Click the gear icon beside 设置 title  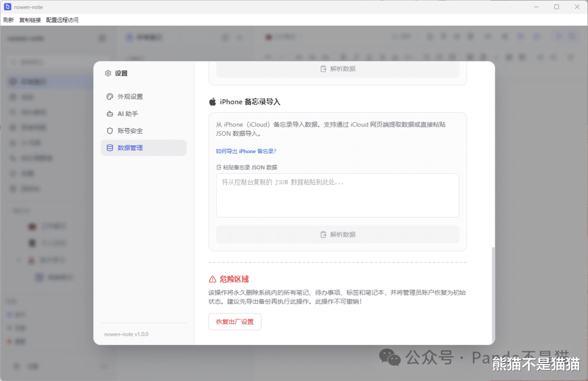[108, 73]
